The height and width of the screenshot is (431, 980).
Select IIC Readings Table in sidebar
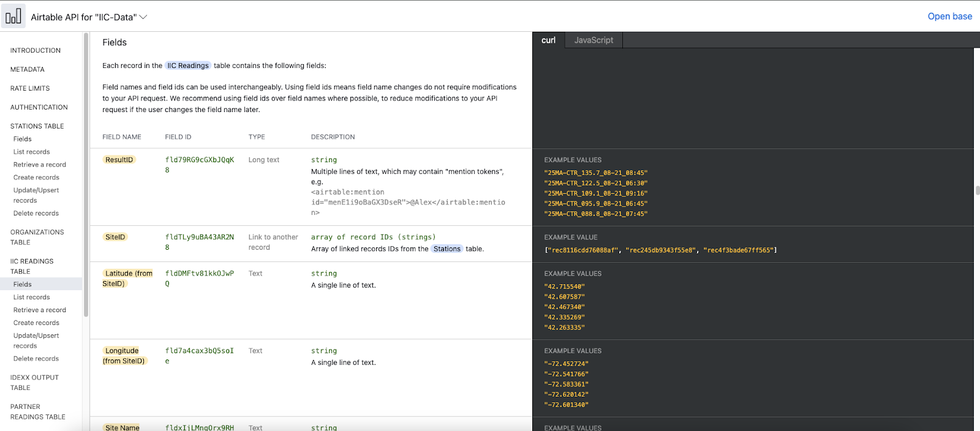pyautogui.click(x=32, y=266)
